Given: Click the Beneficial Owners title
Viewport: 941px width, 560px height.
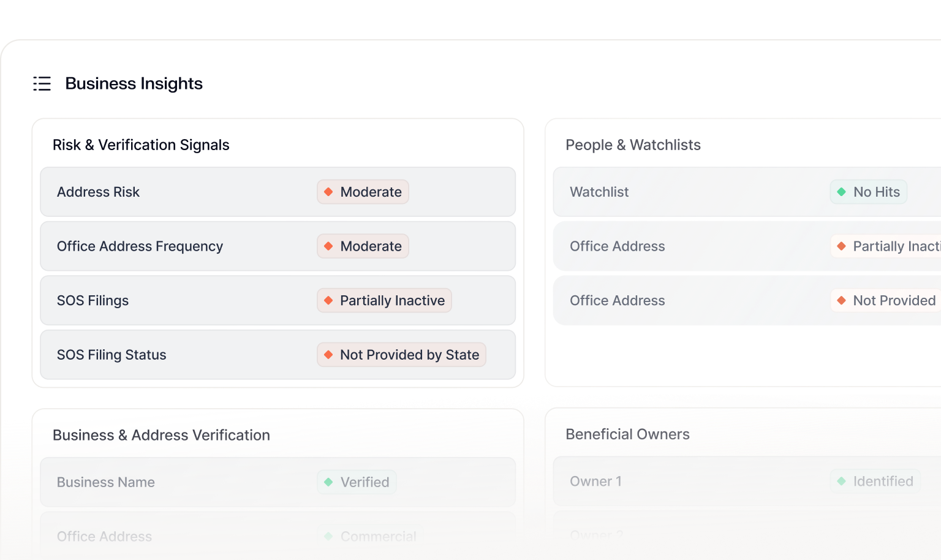Looking at the screenshot, I should point(627,434).
